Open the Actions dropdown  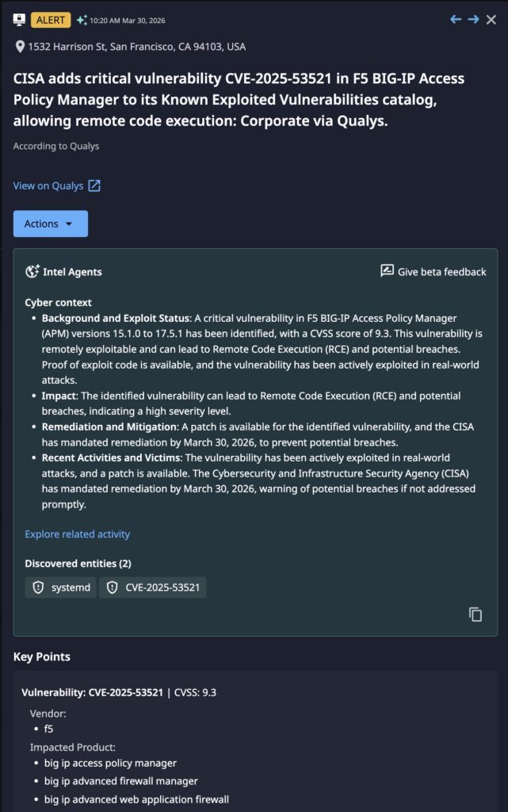[50, 224]
